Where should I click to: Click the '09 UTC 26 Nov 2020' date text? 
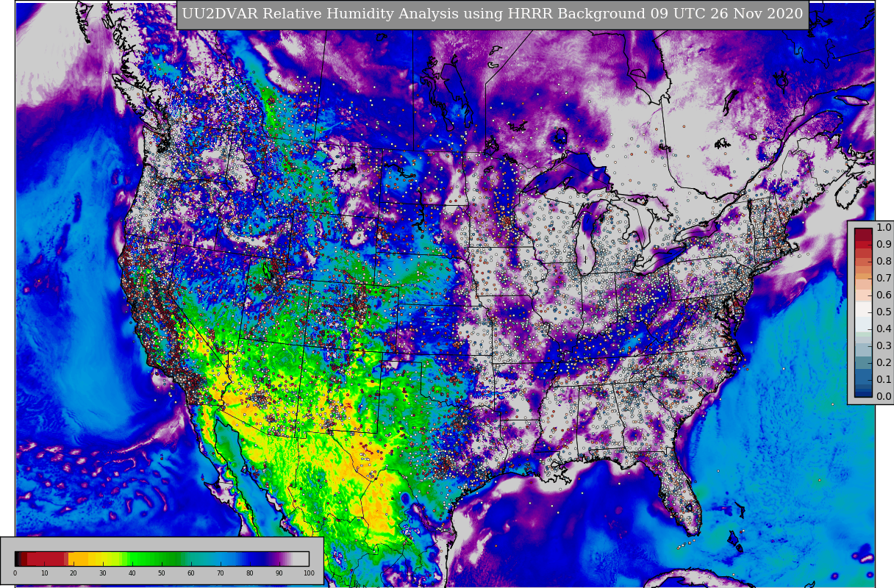coord(726,14)
